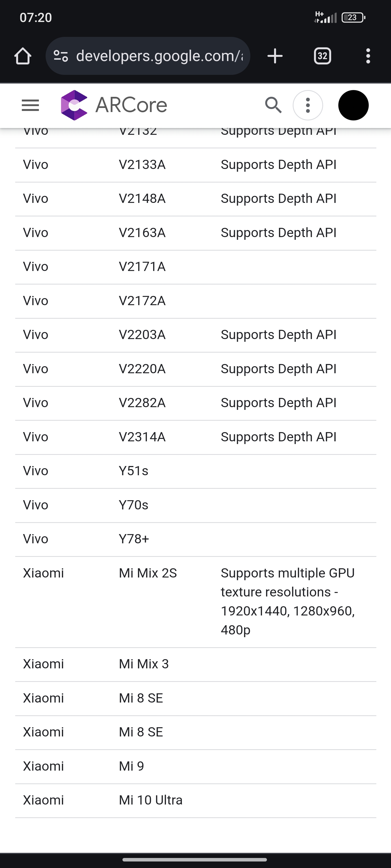391x868 pixels.
Task: Click the ARCore logo
Action: click(74, 105)
